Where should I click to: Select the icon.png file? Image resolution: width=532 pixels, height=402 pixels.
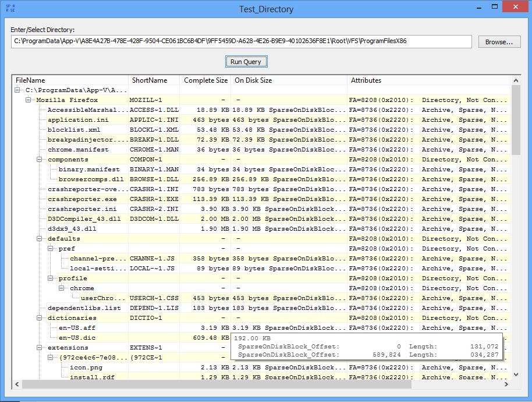[x=86, y=368]
